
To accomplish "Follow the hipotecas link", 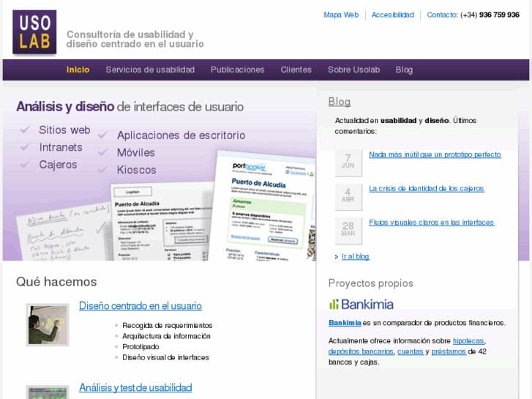I will 468,341.
